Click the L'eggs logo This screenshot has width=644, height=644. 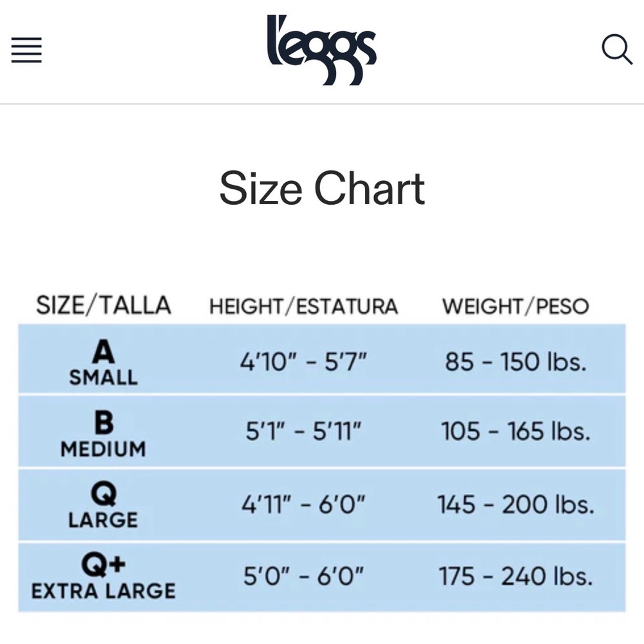point(321,50)
